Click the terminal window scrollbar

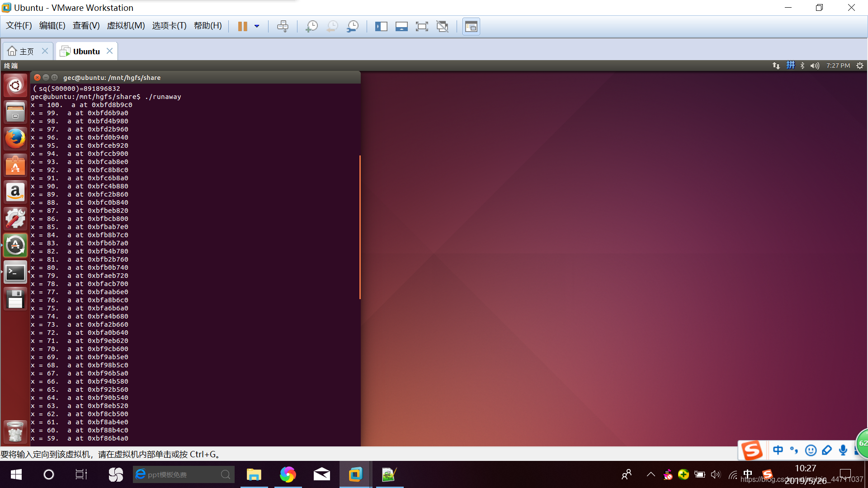[x=360, y=227]
